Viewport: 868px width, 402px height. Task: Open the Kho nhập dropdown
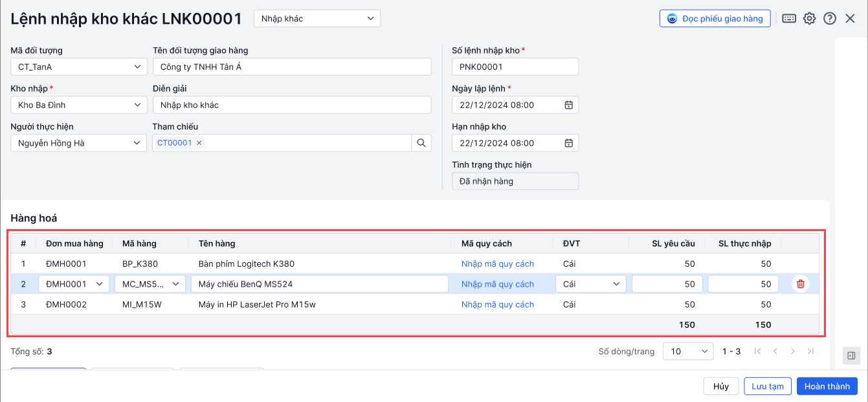79,105
